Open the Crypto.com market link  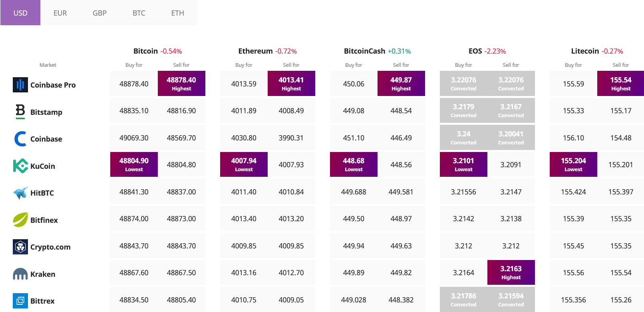50,247
